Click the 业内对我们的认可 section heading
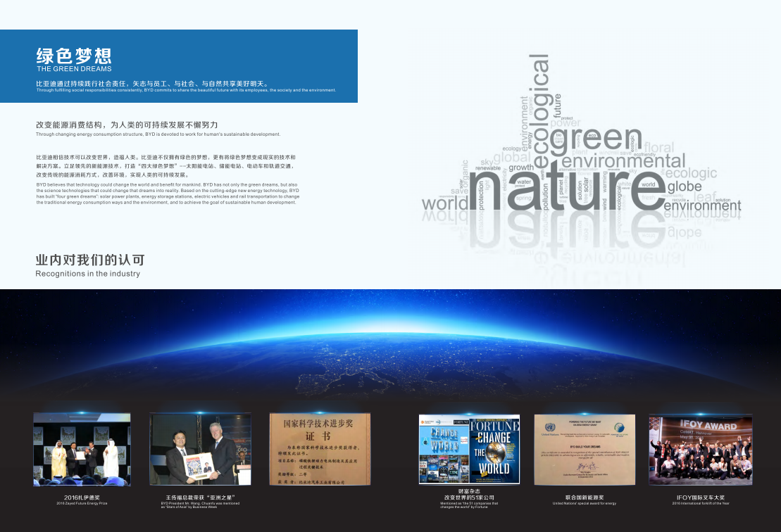Screen dimensions: 781x532 tap(90, 260)
